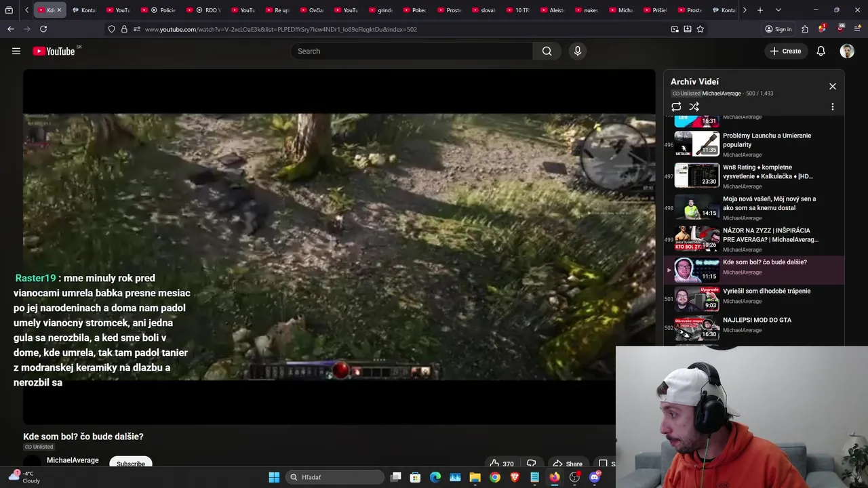This screenshot has width=868, height=488.
Task: Switch to the RDO tab
Action: pos(203,10)
